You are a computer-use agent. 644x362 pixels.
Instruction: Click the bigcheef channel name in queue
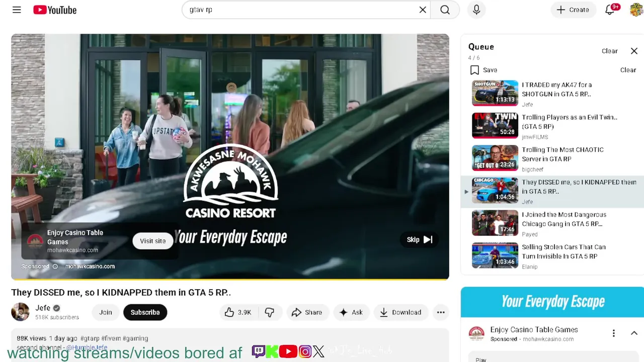tap(532, 169)
